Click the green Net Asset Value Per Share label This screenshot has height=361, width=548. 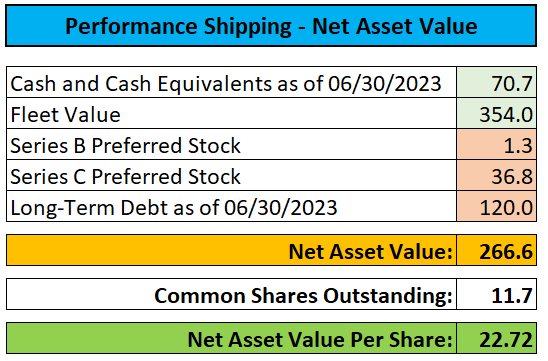[320, 340]
